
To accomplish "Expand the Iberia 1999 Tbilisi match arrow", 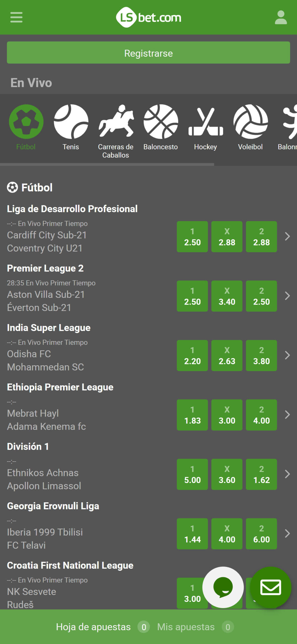I will click(x=287, y=533).
